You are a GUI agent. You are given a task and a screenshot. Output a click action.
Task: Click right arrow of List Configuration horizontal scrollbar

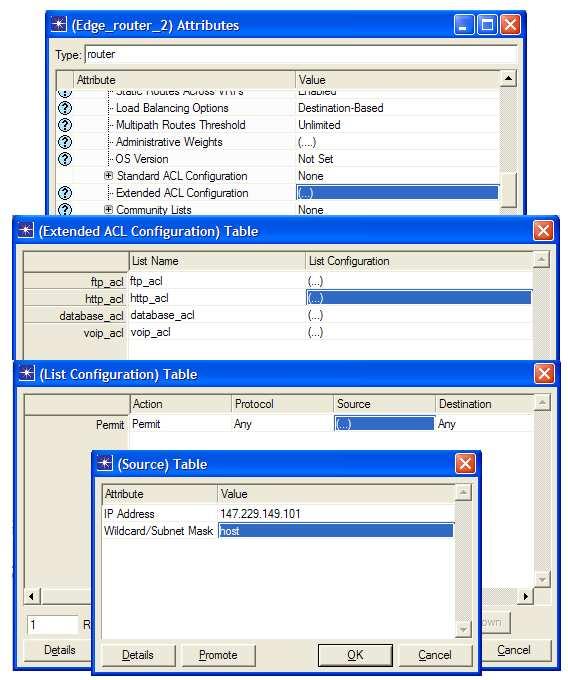(526, 596)
